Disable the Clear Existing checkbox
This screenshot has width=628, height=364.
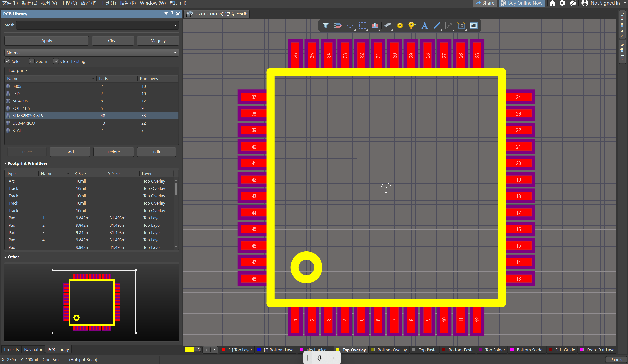coord(56,61)
